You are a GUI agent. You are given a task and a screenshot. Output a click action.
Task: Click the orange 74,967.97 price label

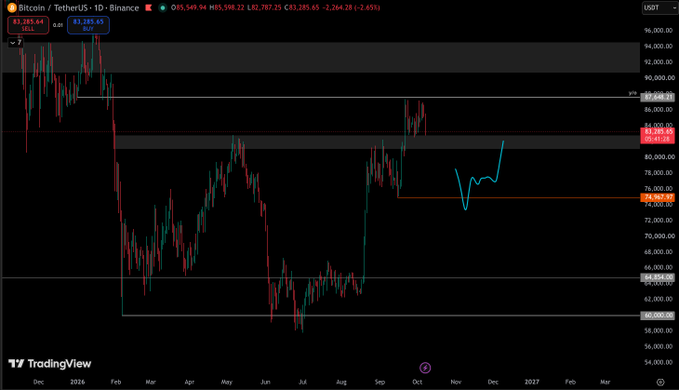pyautogui.click(x=657, y=197)
